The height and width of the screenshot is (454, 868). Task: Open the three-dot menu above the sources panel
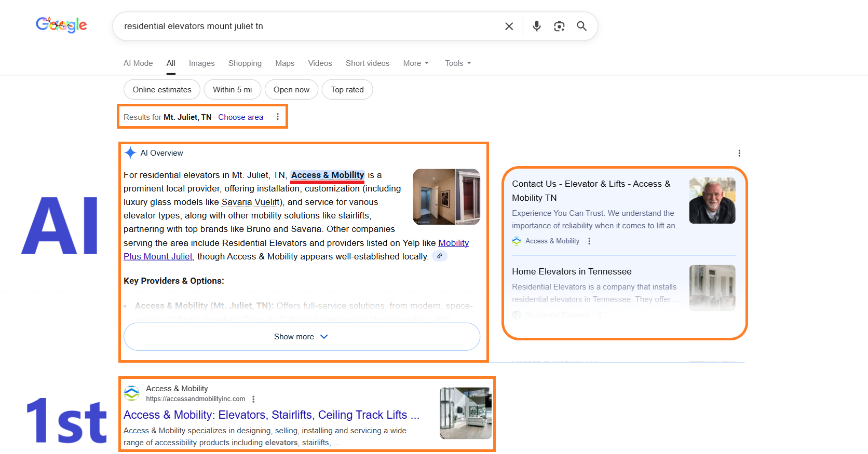point(739,153)
